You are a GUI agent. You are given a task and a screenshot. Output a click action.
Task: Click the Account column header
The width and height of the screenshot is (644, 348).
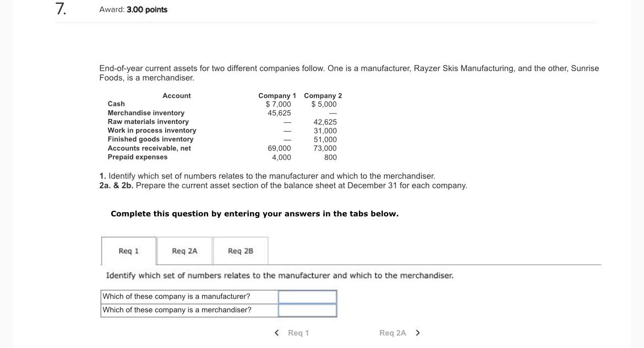click(177, 96)
